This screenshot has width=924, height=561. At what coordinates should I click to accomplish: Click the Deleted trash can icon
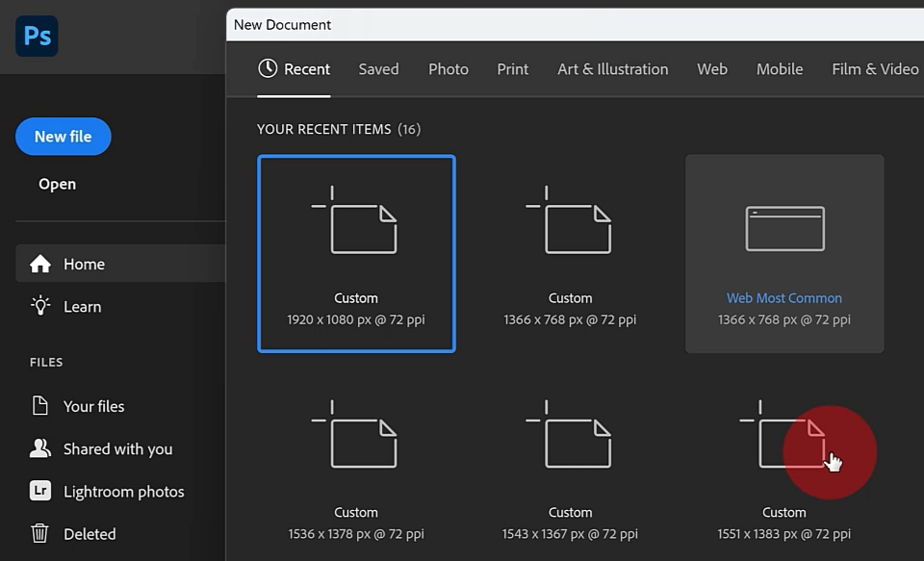[x=39, y=533]
